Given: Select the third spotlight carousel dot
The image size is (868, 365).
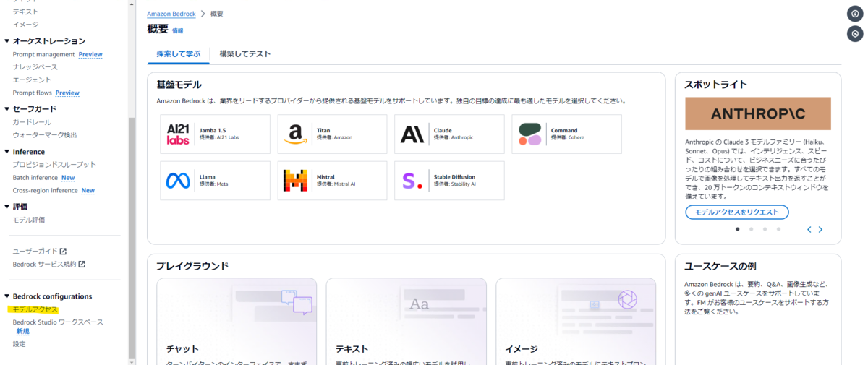Looking at the screenshot, I should tap(765, 229).
